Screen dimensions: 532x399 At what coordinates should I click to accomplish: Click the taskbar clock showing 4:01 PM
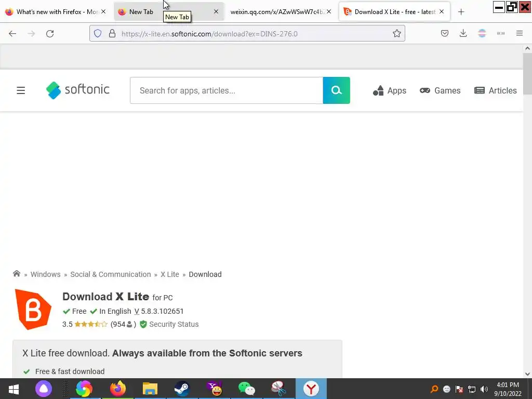(508, 389)
